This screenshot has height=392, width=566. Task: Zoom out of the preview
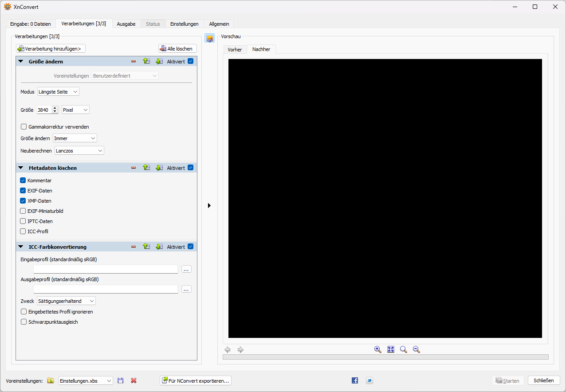[416, 349]
